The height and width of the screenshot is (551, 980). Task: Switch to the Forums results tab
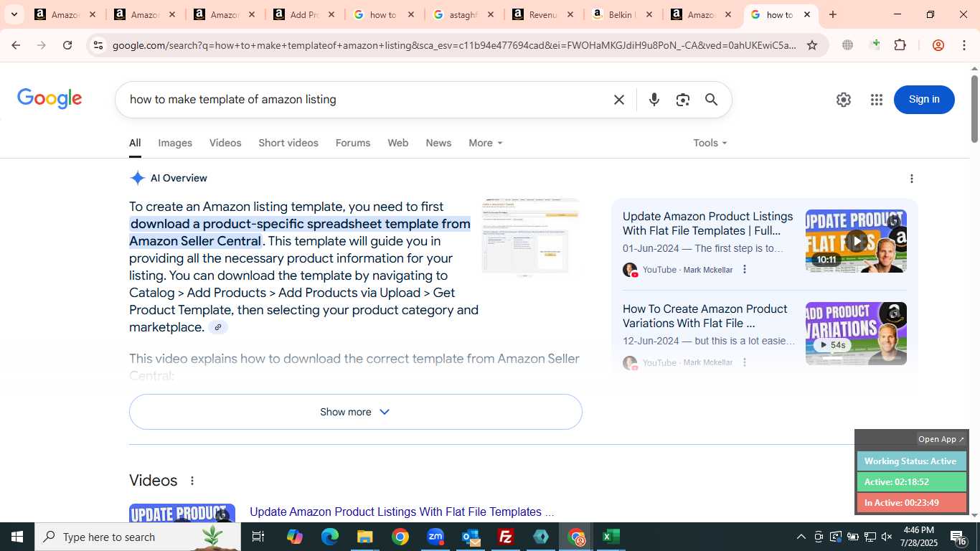point(353,143)
